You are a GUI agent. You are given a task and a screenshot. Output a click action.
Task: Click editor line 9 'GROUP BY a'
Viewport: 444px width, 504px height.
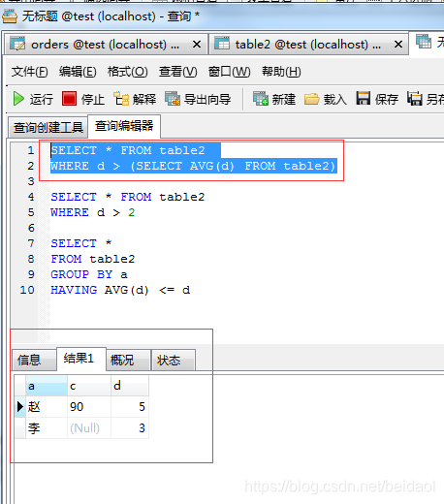tap(89, 274)
